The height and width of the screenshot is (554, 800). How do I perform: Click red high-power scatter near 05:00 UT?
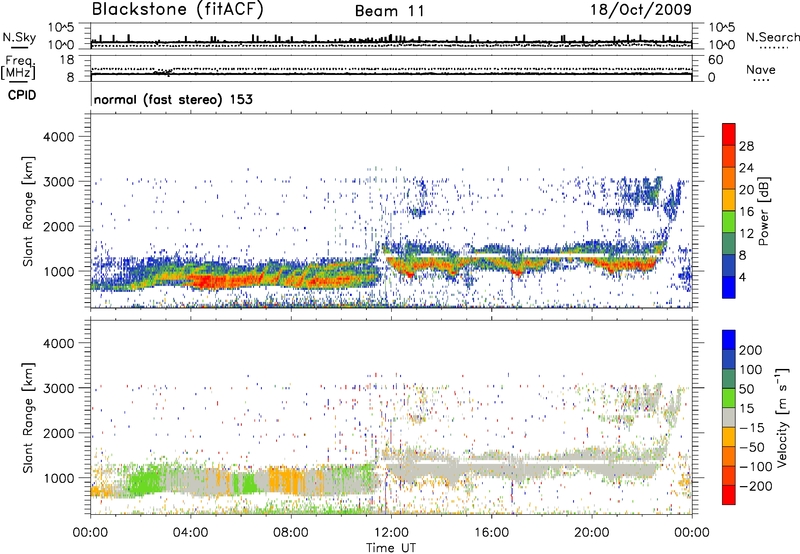(212, 281)
